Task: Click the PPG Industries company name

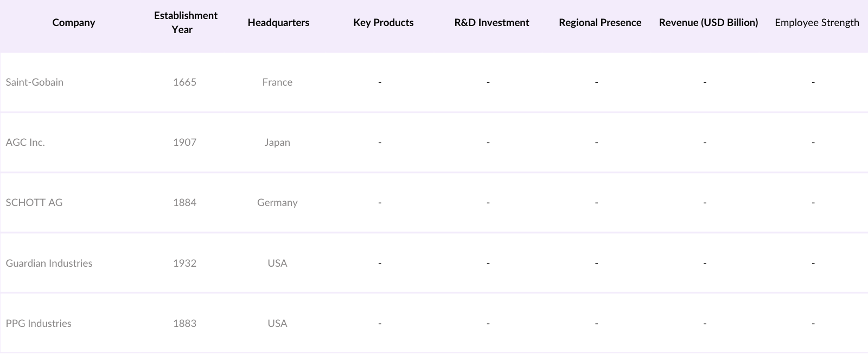Action: [x=39, y=324]
